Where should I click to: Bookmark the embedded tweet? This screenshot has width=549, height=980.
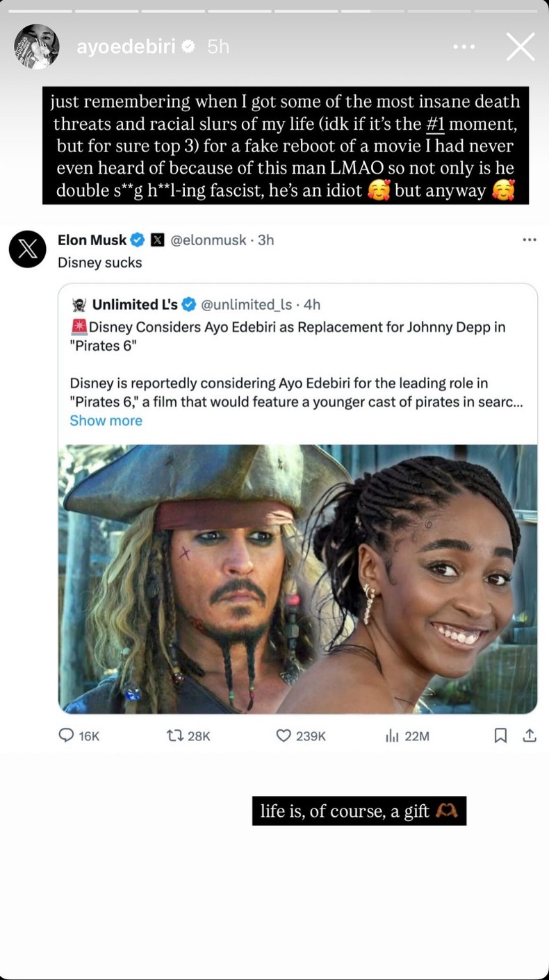coord(500,736)
